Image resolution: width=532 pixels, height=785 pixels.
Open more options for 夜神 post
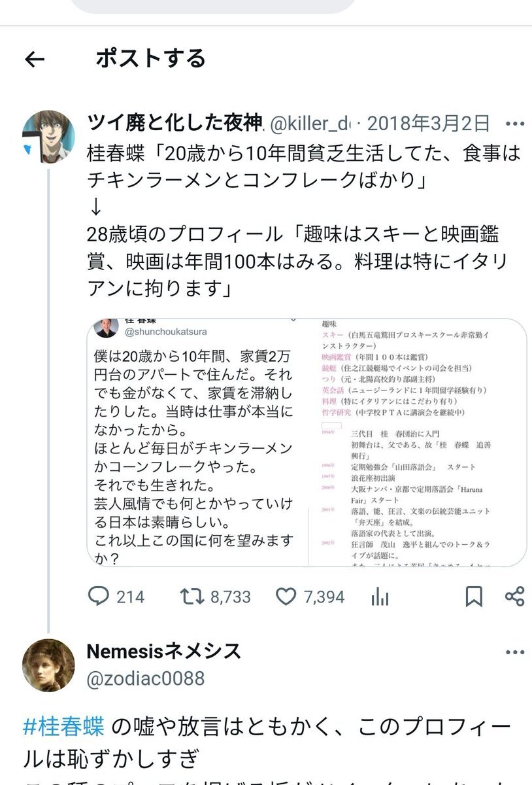coord(515,123)
